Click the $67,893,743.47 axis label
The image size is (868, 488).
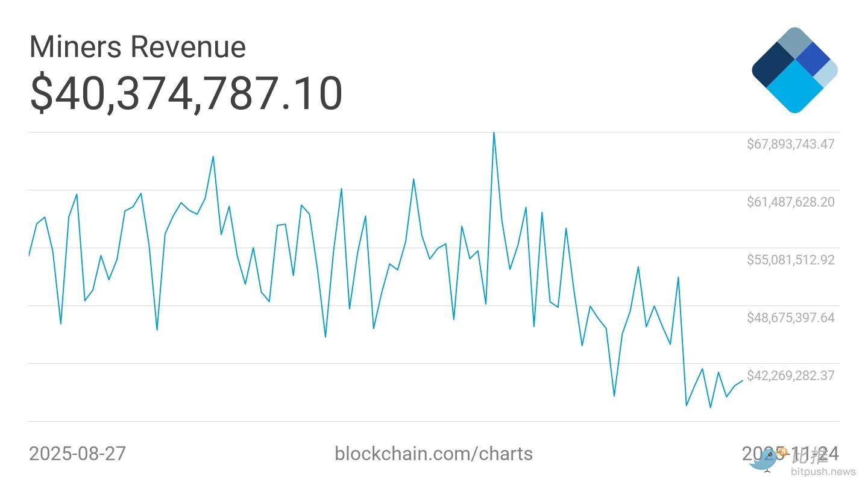(790, 144)
